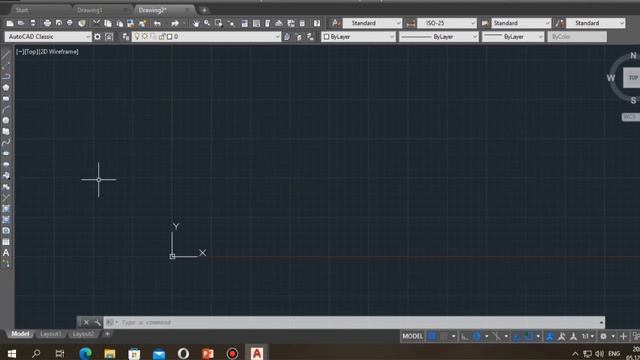This screenshot has height=360, width=640.
Task: Close the command line with X button
Action: pos(86,322)
